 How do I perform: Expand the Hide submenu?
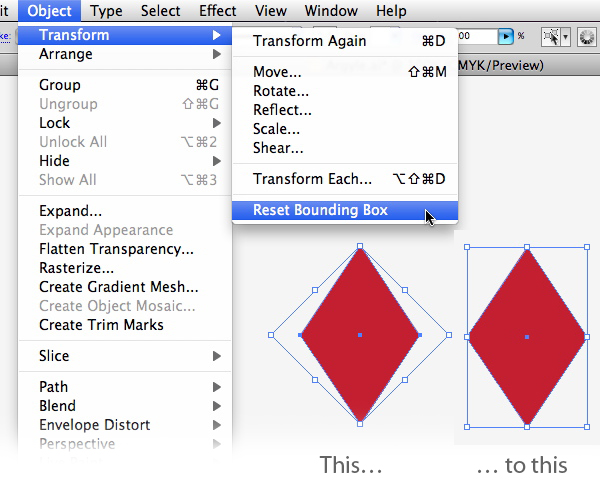(x=125, y=161)
